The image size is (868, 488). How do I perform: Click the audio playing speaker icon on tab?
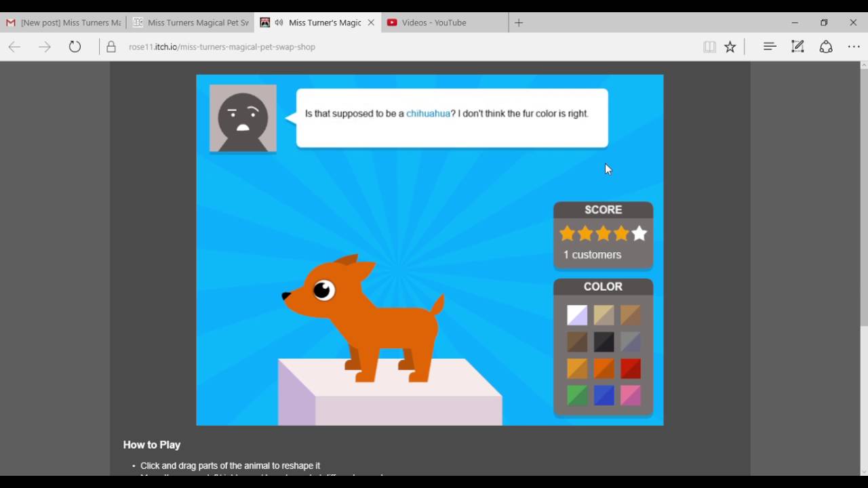point(279,22)
